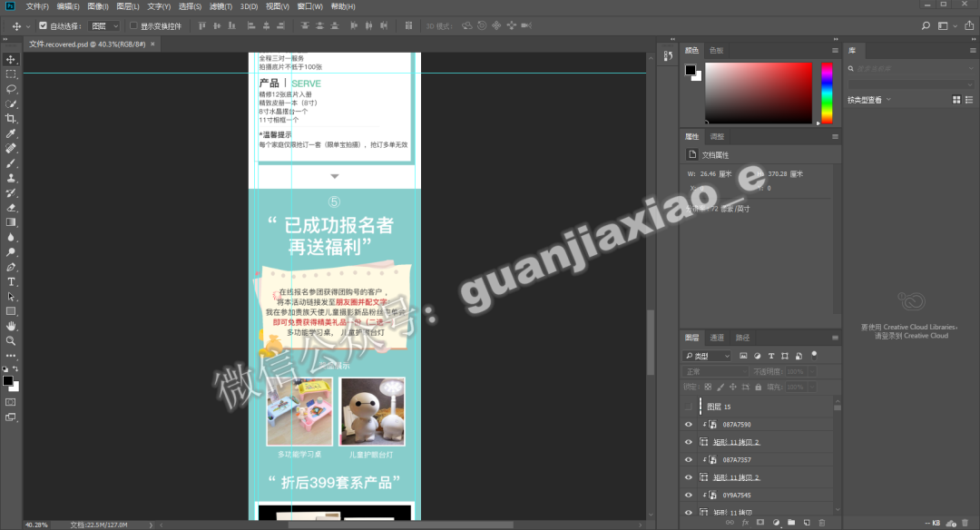Viewport: 980px width, 530px height.
Task: Select the Rectangular Marquee tool
Action: pyautogui.click(x=11, y=74)
